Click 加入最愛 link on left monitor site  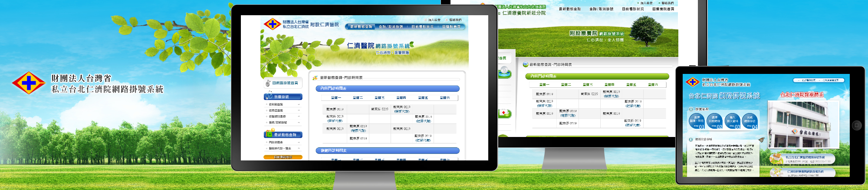434,20
